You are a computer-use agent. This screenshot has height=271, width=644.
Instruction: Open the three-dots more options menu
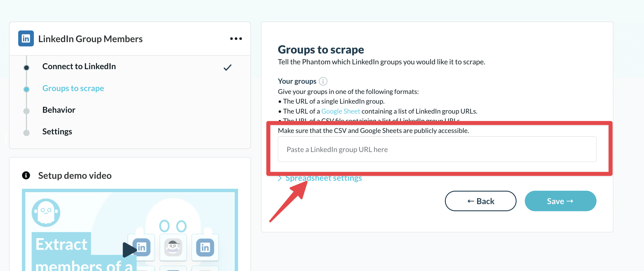(236, 39)
